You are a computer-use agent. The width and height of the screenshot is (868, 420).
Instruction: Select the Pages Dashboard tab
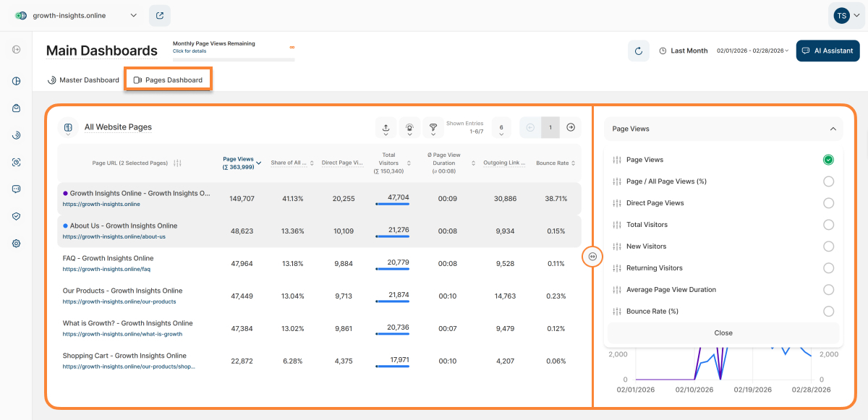168,80
